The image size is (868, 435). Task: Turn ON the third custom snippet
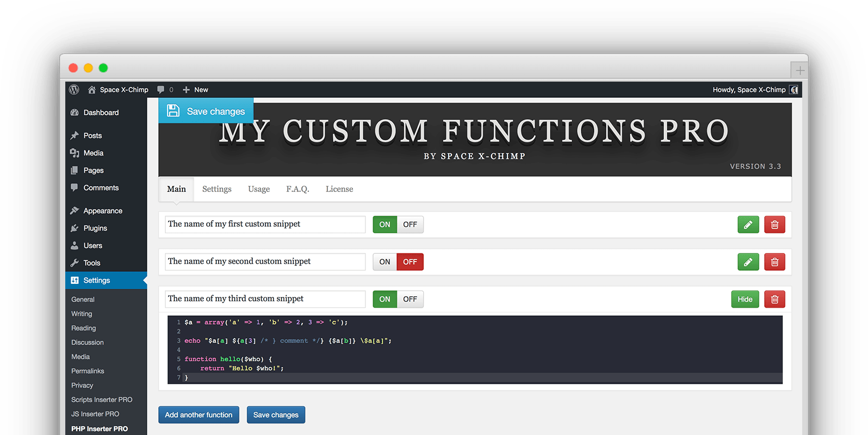pyautogui.click(x=385, y=299)
